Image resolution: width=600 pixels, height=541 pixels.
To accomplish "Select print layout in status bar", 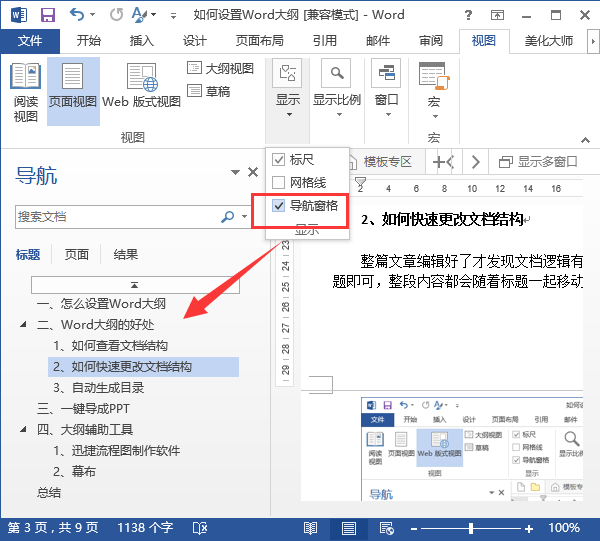I will pyautogui.click(x=349, y=528).
